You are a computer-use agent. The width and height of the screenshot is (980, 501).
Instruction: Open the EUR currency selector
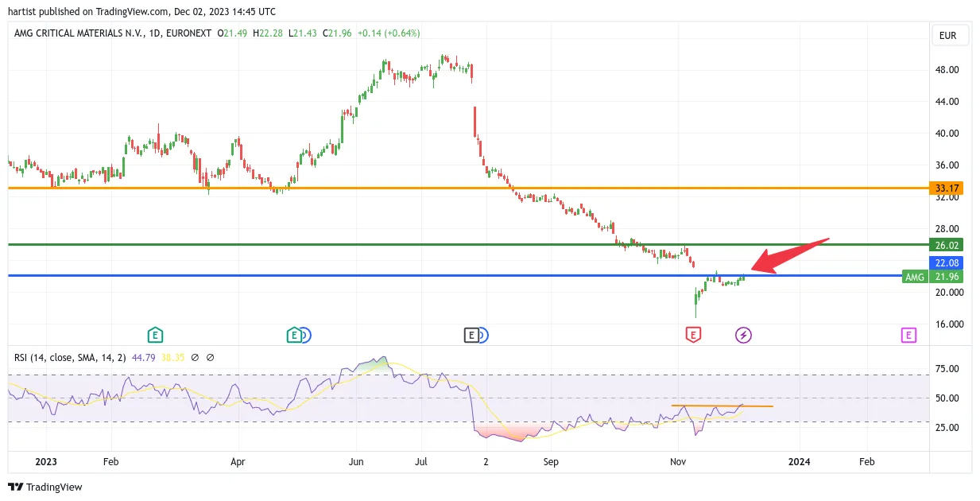[950, 35]
